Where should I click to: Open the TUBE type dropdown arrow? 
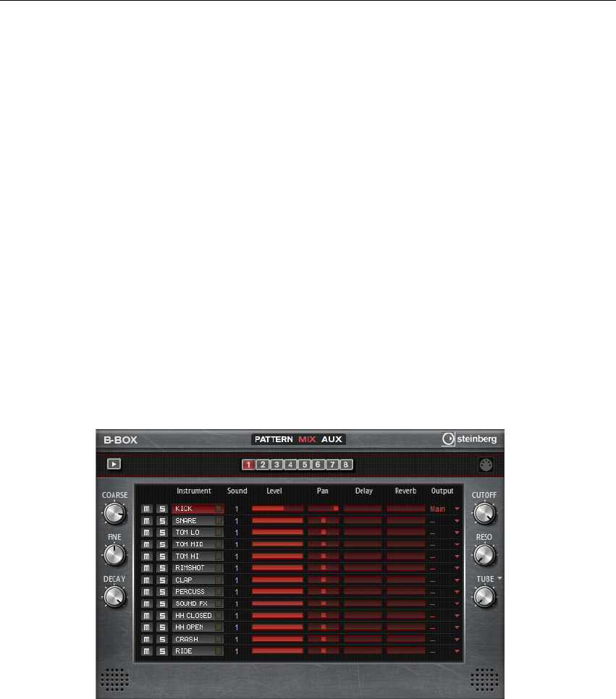click(499, 578)
